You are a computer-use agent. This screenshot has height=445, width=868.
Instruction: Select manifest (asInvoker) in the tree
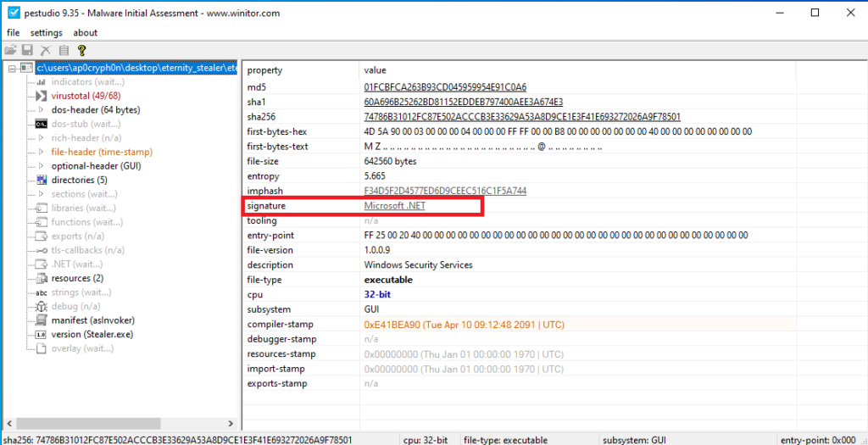92,320
